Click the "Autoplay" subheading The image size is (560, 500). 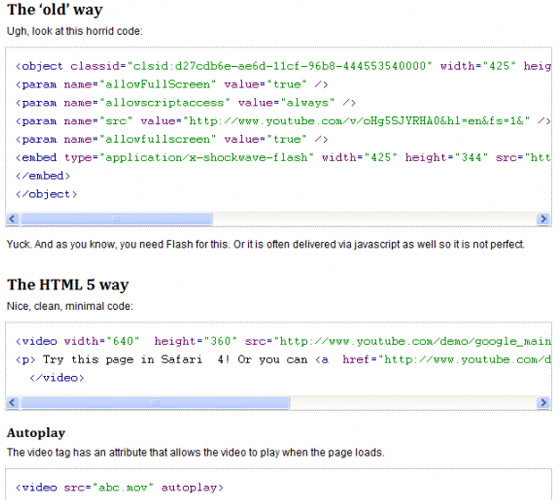coord(36,433)
